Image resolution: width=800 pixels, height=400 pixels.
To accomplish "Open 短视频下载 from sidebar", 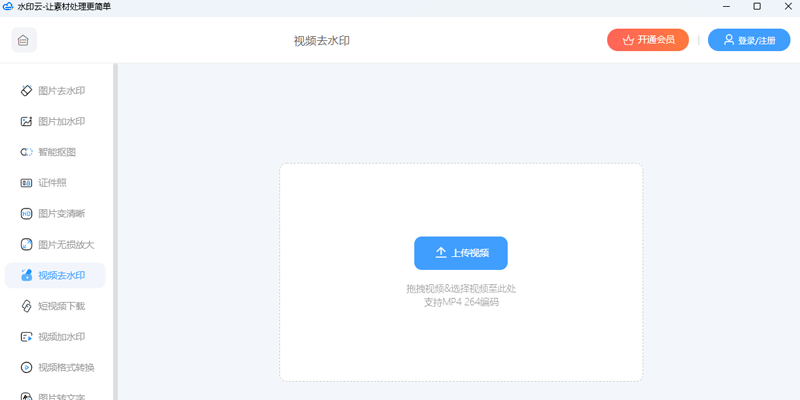I will pos(55,306).
